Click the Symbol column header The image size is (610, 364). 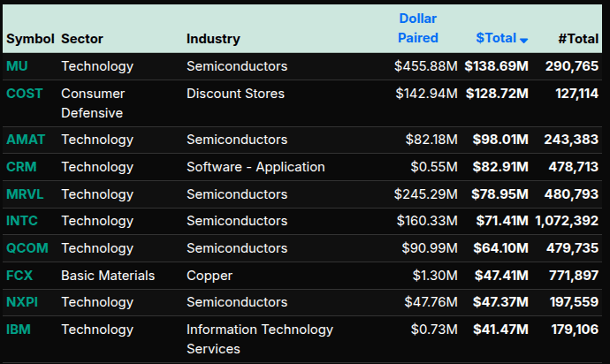coord(30,39)
